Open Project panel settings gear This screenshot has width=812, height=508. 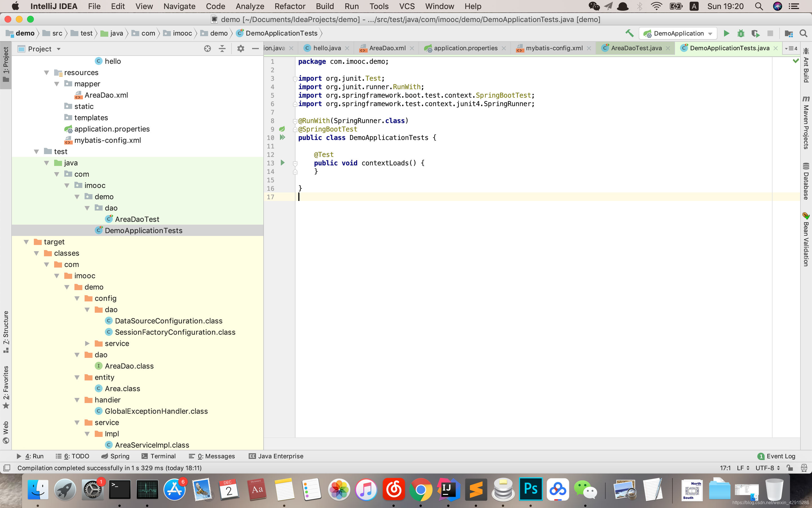coord(240,49)
